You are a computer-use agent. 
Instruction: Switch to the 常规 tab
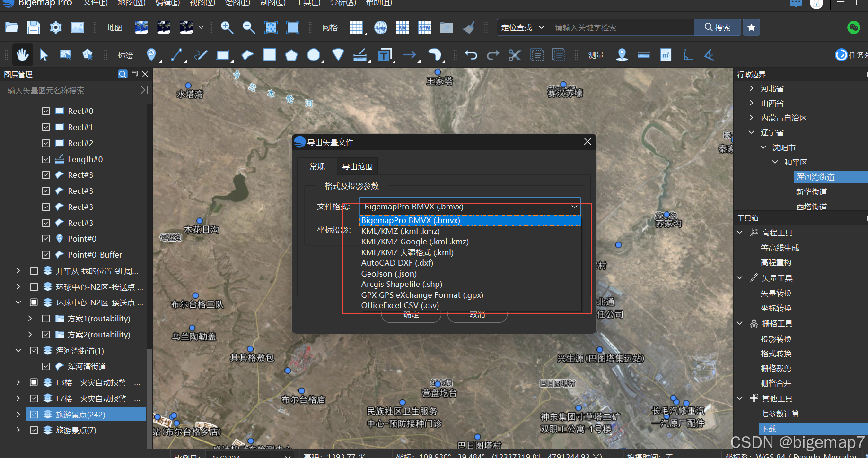[x=317, y=166]
